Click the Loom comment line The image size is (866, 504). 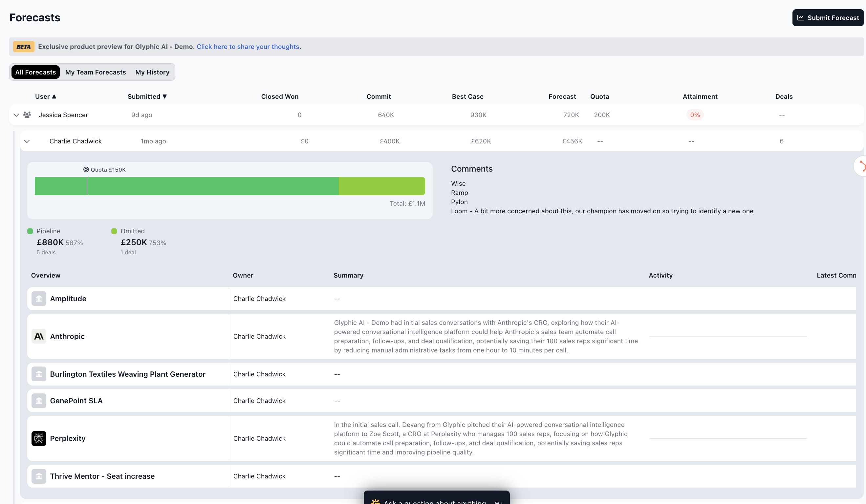tap(602, 211)
